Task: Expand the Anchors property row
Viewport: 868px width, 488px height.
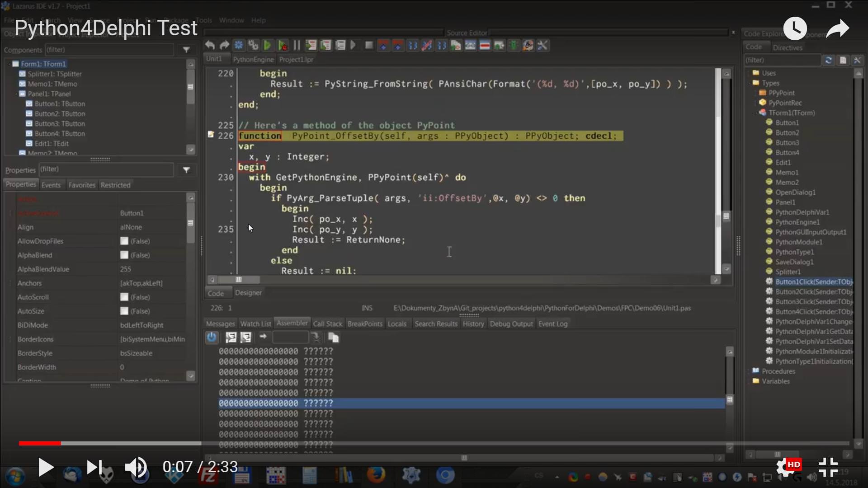Action: [x=11, y=283]
